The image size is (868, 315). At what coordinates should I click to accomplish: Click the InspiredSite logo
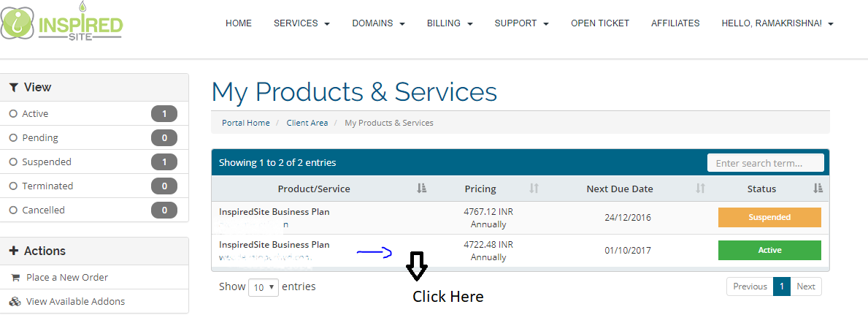[62, 22]
